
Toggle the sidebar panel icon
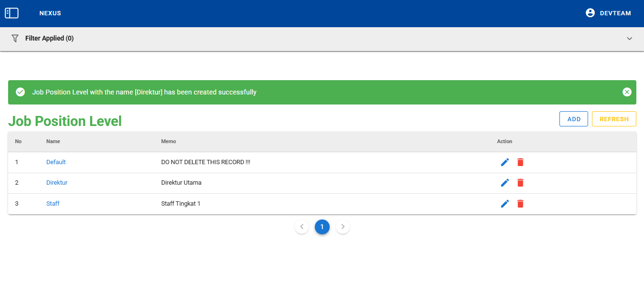click(11, 13)
